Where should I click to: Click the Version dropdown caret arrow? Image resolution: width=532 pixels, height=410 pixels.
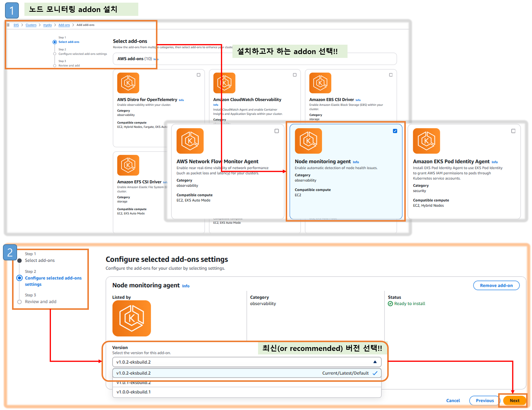(x=375, y=362)
